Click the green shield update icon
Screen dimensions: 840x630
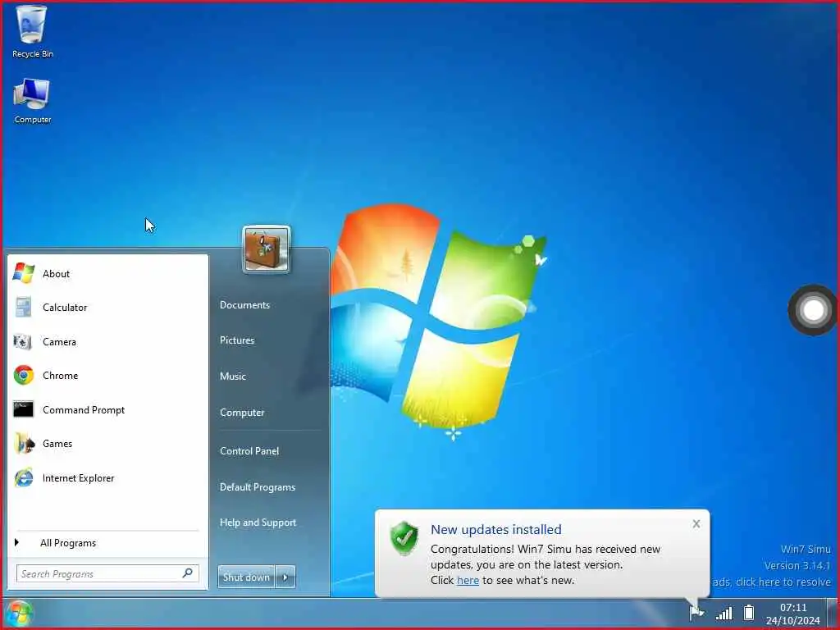click(x=404, y=538)
